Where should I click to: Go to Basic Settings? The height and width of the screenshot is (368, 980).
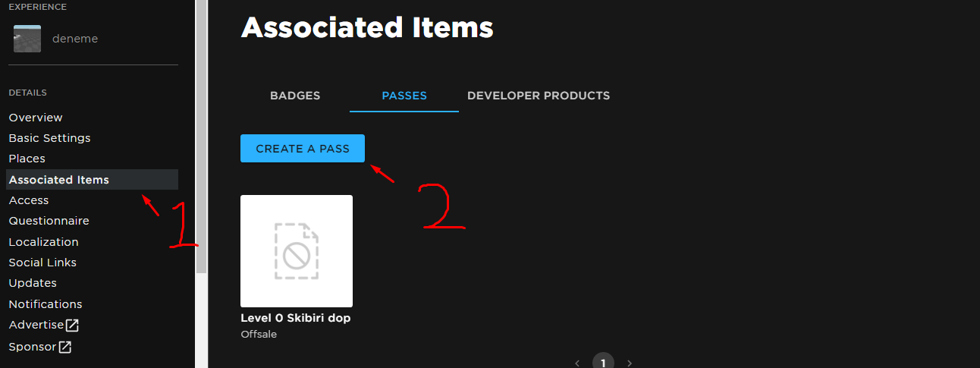[49, 138]
